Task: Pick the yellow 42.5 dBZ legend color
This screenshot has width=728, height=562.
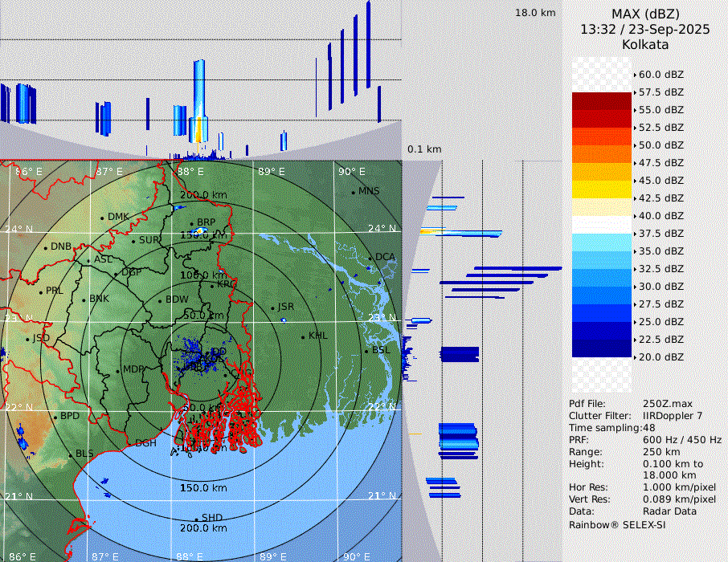Action: pyautogui.click(x=602, y=189)
